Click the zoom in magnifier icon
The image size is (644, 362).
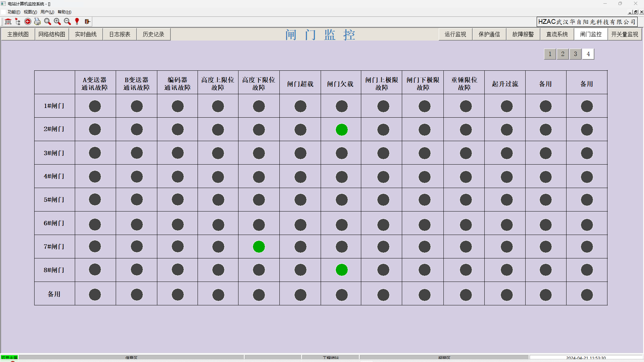[x=57, y=21]
